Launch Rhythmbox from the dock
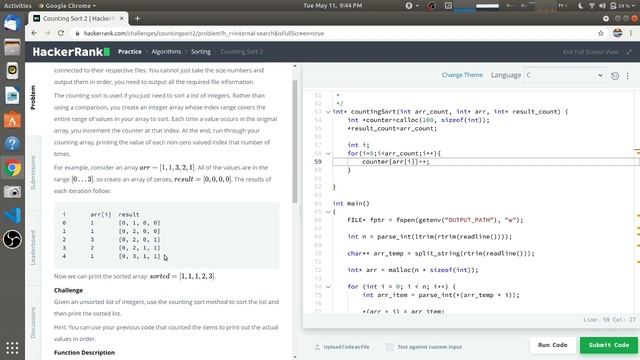This screenshot has width=640, height=360. point(12,71)
